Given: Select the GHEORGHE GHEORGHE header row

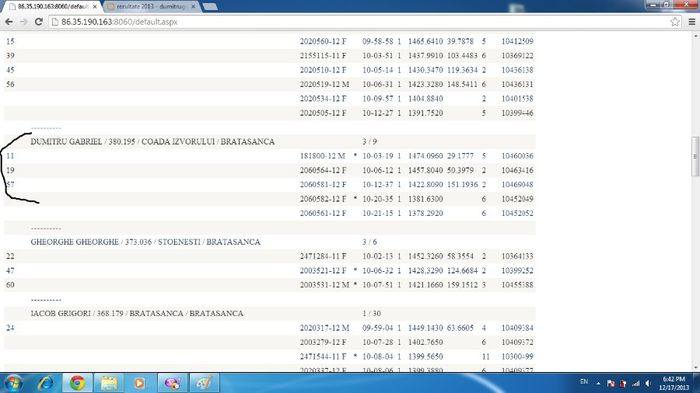Looking at the screenshot, I should [x=270, y=242].
